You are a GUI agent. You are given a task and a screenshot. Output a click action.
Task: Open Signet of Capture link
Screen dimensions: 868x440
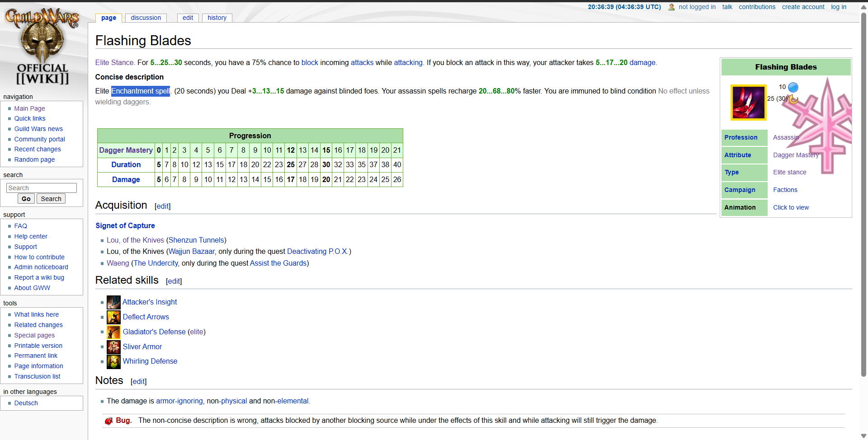125,225
